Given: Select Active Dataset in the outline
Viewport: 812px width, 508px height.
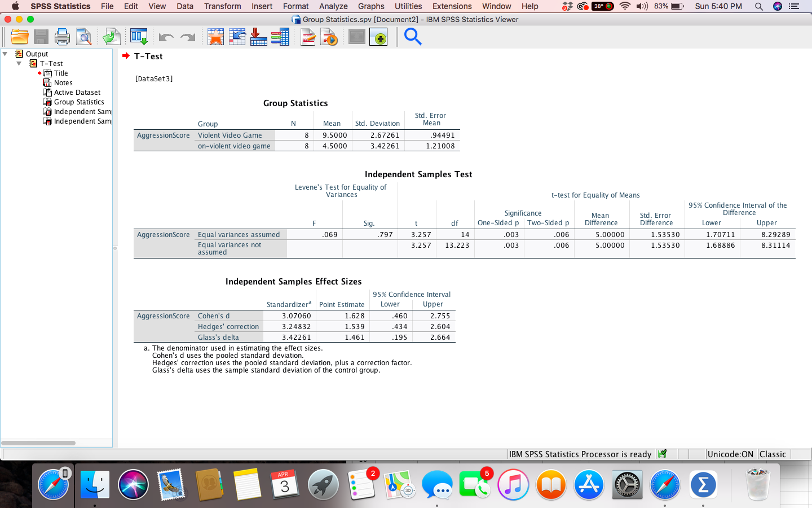Looking at the screenshot, I should tap(77, 93).
